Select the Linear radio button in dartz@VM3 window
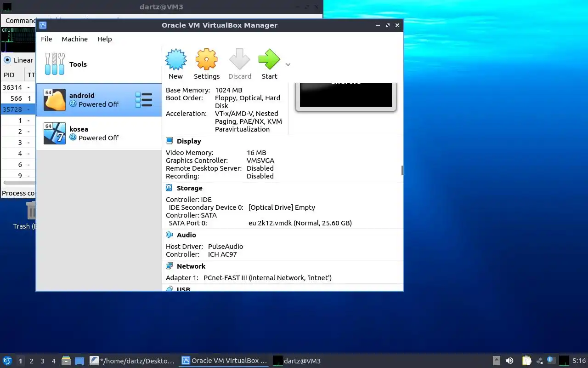The image size is (588, 368). (7, 60)
